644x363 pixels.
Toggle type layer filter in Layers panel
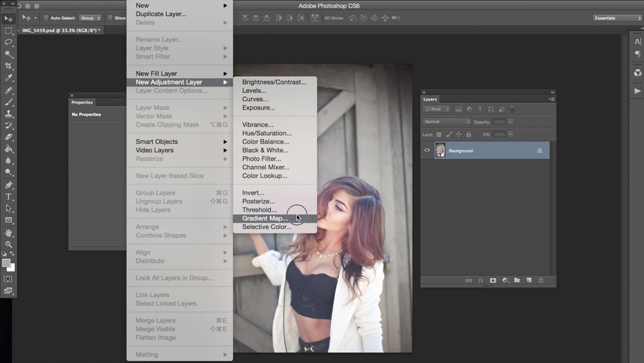point(480,109)
